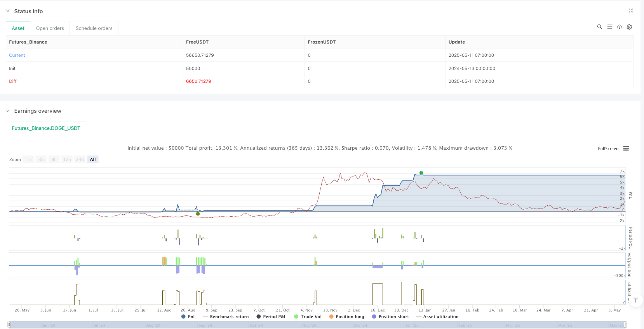Click the fullscreen arrows icon in Status info
The height and width of the screenshot is (329, 644).
pyautogui.click(x=630, y=11)
